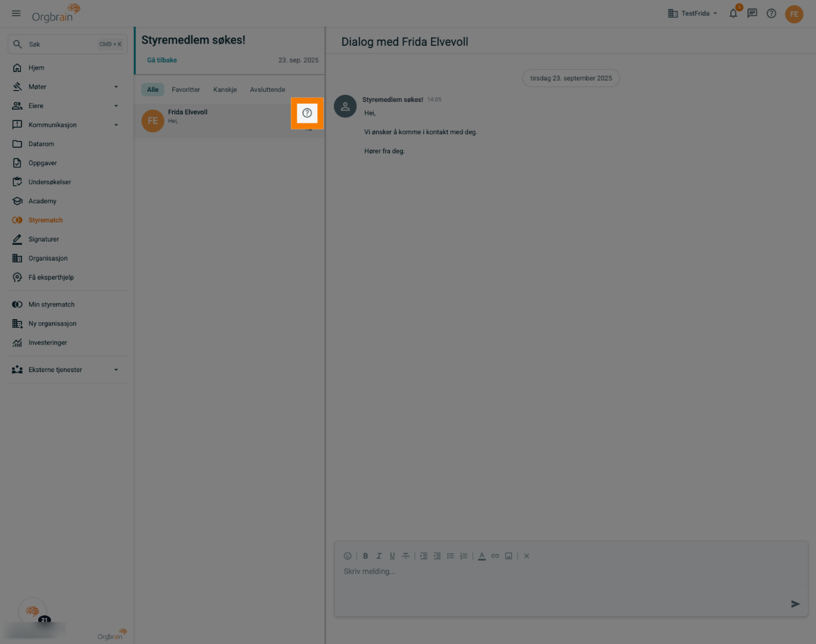Open the hamburger navigation menu
Image resolution: width=816 pixels, height=644 pixels.
[x=16, y=13]
